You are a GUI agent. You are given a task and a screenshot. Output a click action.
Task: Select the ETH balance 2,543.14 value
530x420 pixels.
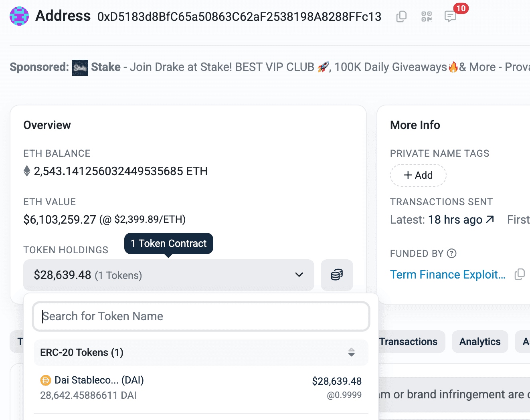(x=121, y=171)
